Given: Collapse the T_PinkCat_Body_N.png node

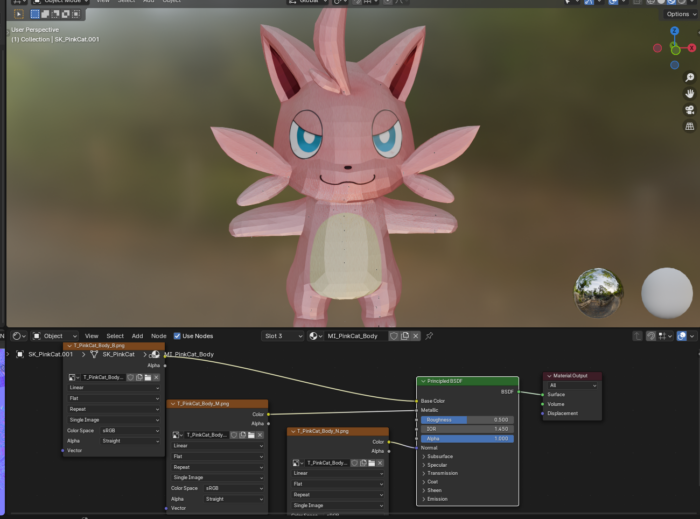Looking at the screenshot, I should coord(293,431).
